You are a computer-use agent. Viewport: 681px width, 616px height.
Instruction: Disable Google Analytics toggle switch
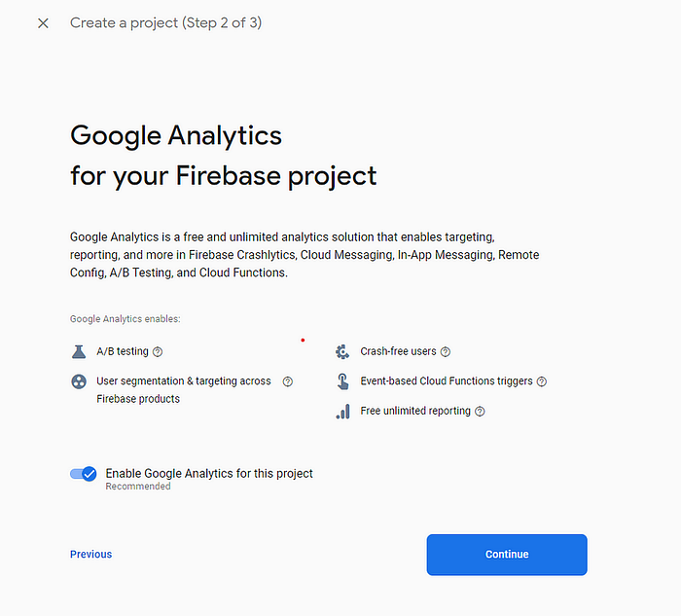tap(84, 474)
